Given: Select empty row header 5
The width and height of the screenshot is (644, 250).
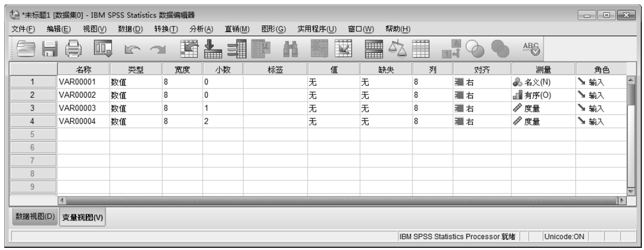Looking at the screenshot, I should (x=33, y=134).
